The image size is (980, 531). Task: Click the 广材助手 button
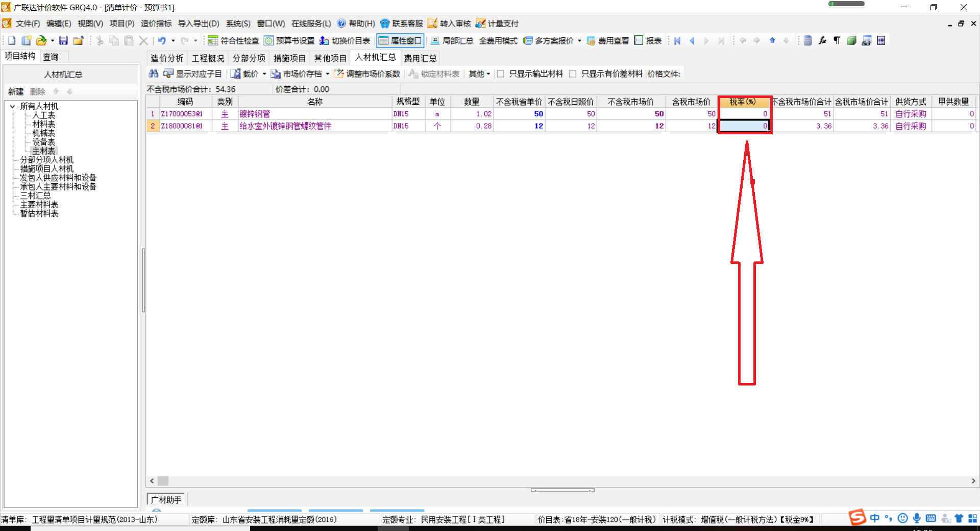(166, 499)
